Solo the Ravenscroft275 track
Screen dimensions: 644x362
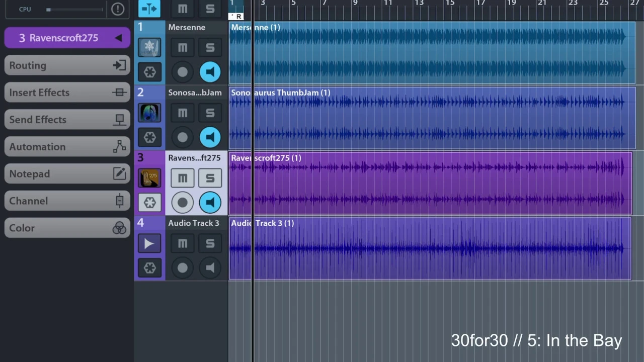(x=210, y=178)
